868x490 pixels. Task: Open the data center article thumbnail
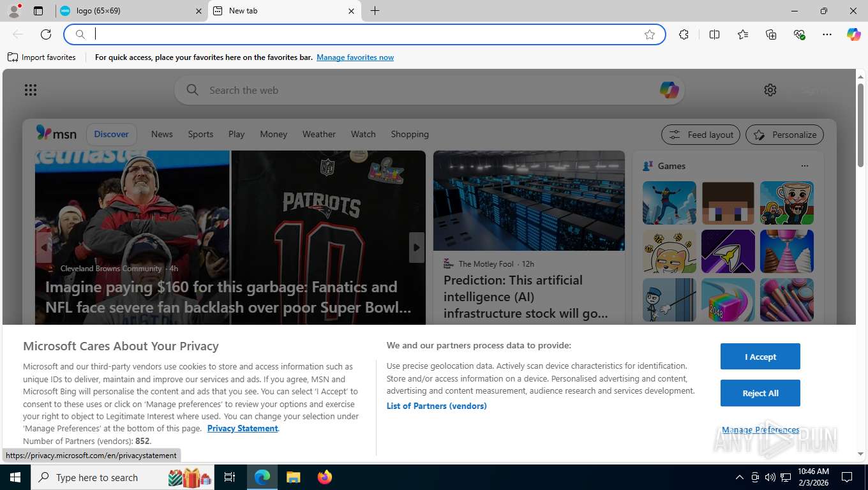pyautogui.click(x=529, y=200)
